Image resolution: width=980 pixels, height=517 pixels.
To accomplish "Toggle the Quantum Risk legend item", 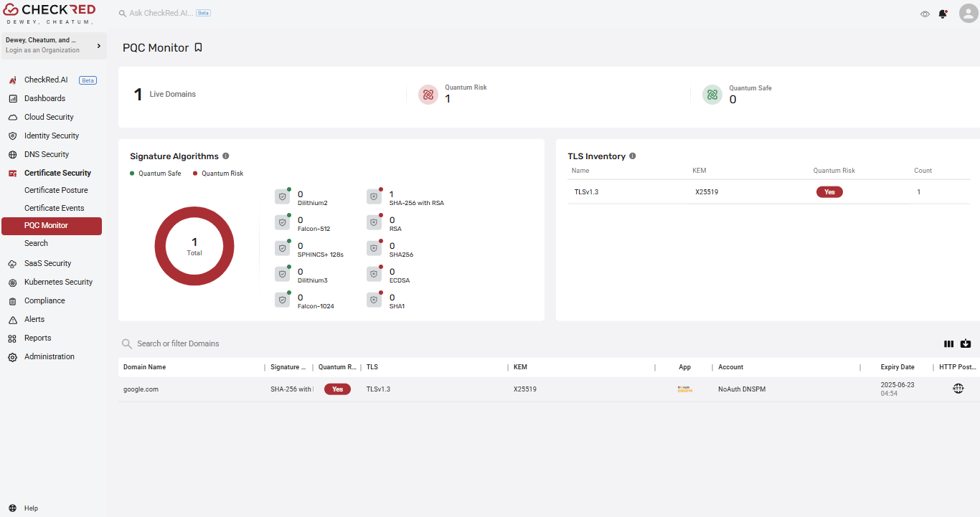I will 218,174.
